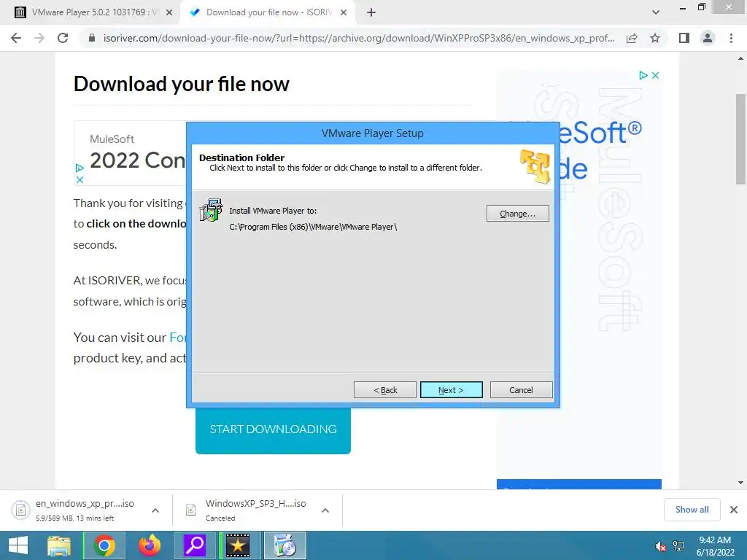Go Back in VMware Player Setup
The height and width of the screenshot is (560, 747).
point(385,389)
